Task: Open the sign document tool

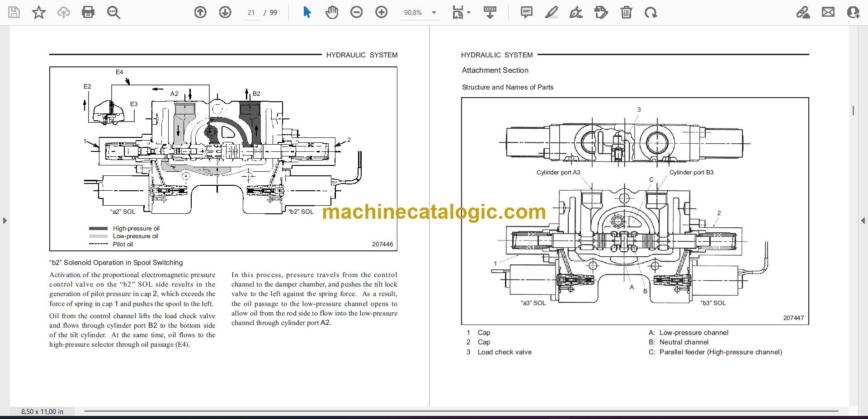Action: (x=576, y=12)
